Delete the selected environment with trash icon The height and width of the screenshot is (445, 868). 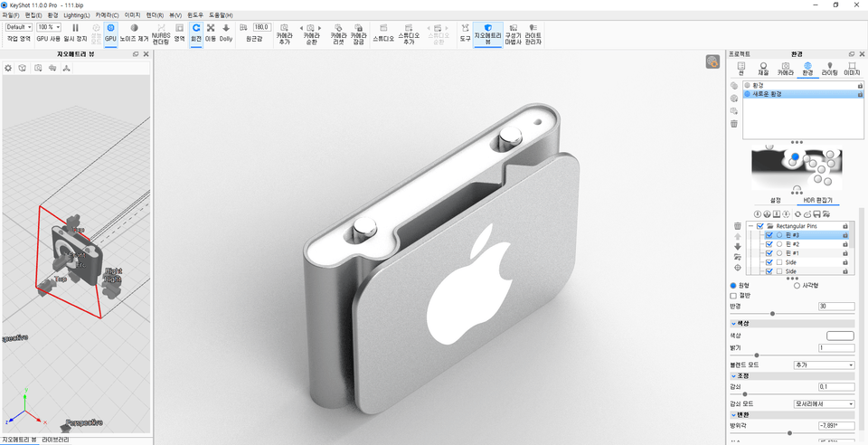tap(734, 123)
